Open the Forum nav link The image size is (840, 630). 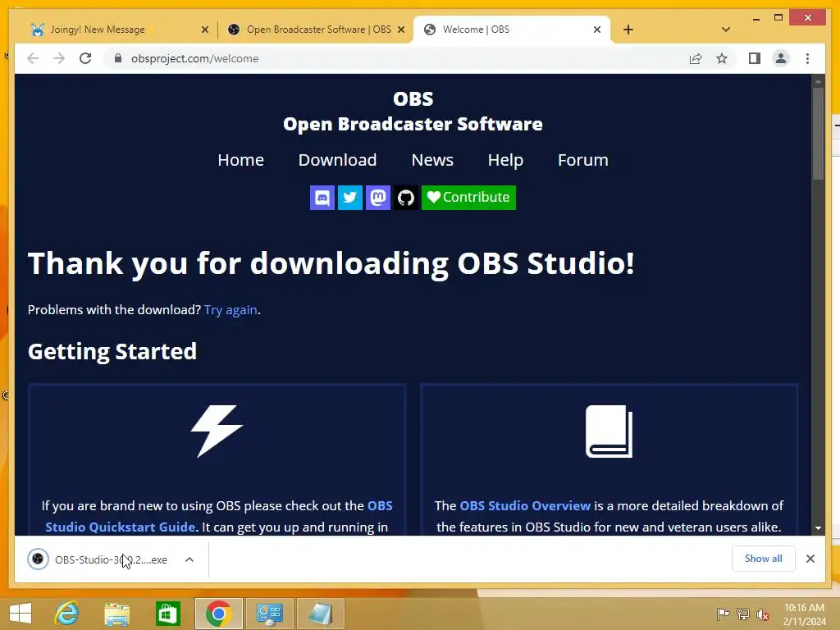coord(583,160)
